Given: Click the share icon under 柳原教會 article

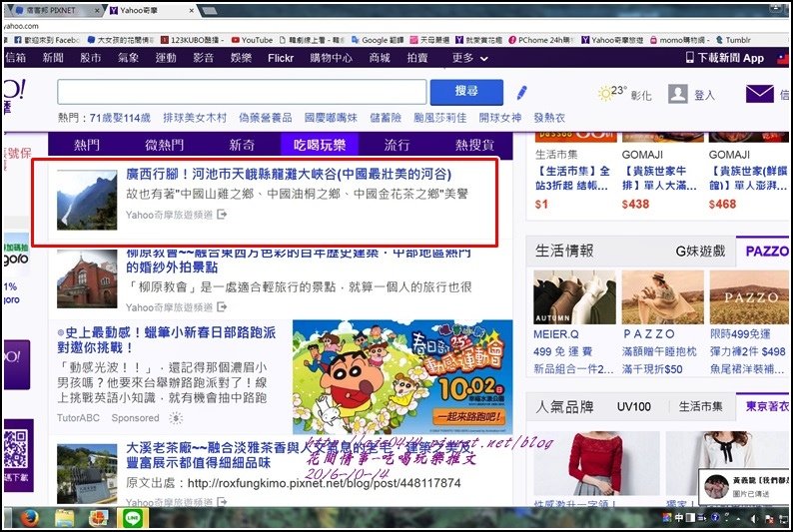Looking at the screenshot, I should 222,307.
